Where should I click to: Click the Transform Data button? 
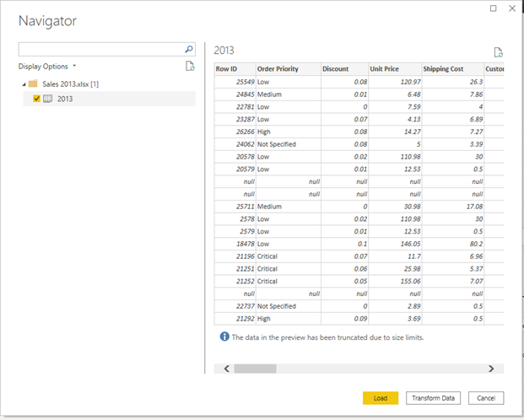pyautogui.click(x=433, y=398)
